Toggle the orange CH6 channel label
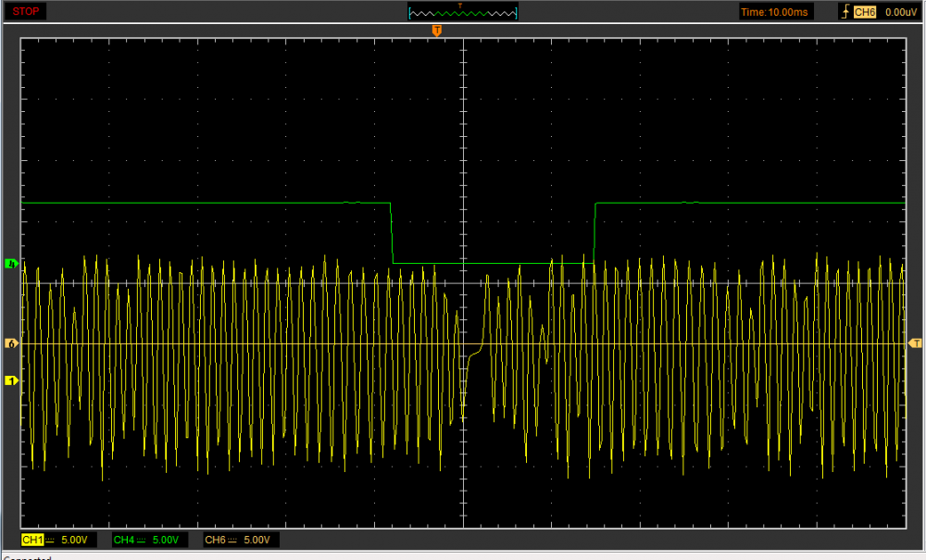The height and width of the screenshot is (560, 926). click(x=215, y=540)
